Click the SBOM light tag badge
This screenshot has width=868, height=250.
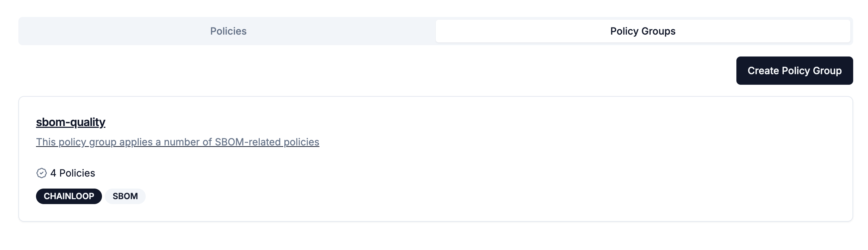125,196
